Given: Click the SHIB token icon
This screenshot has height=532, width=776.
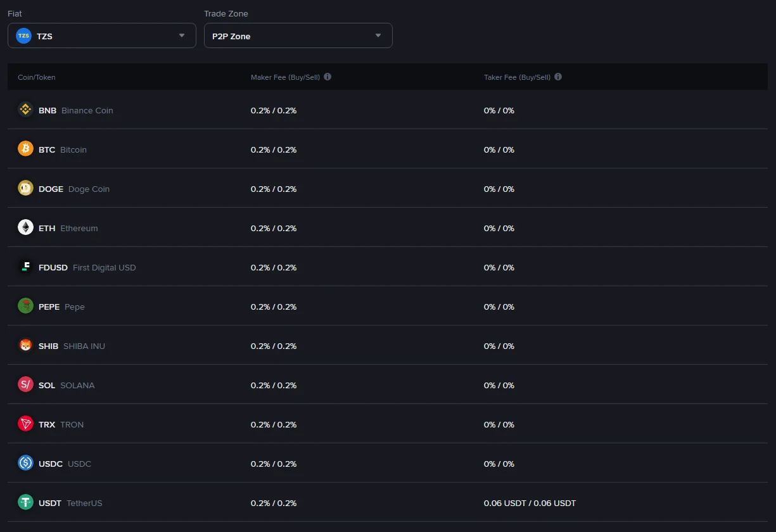Looking at the screenshot, I should pyautogui.click(x=25, y=345).
